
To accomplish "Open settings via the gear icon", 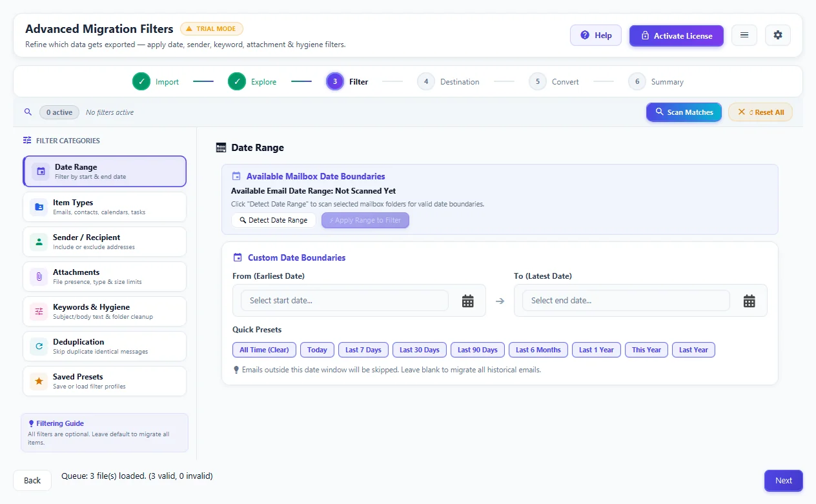I will [778, 35].
